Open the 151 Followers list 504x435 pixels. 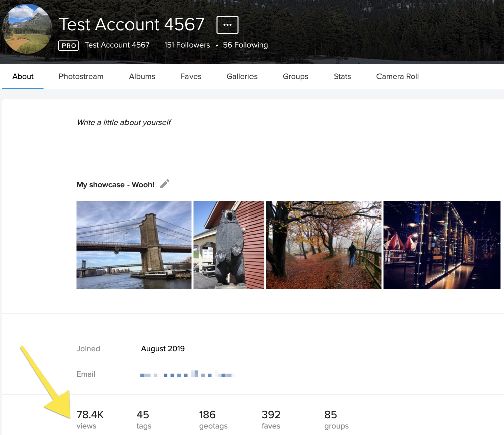[x=187, y=45]
